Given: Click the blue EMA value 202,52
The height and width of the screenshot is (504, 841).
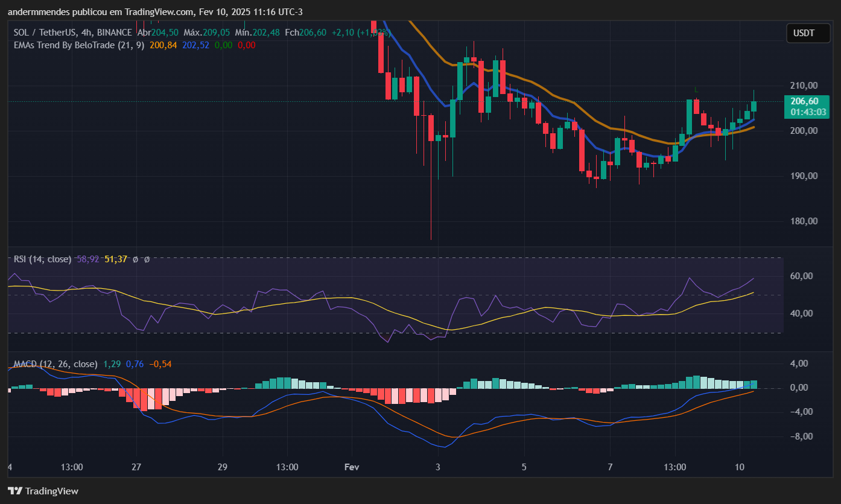Looking at the screenshot, I should point(195,45).
